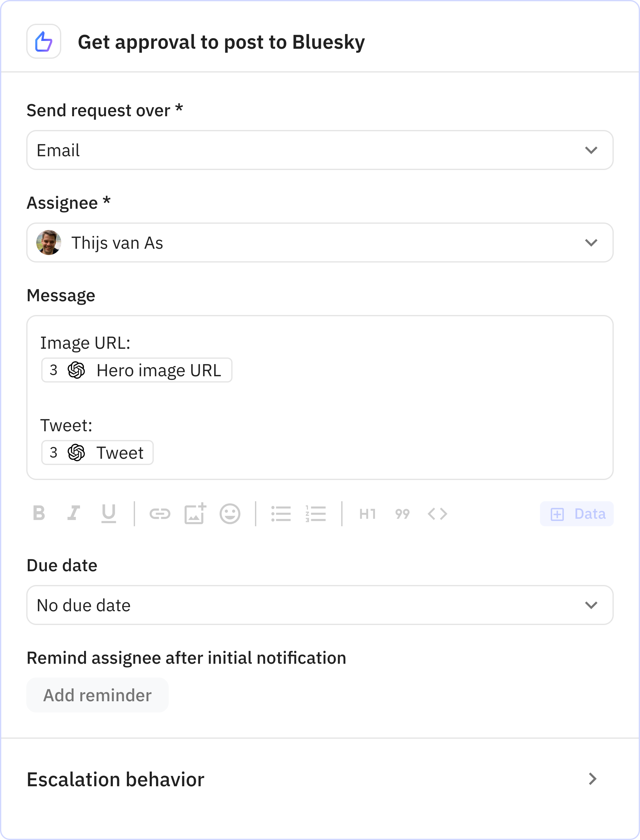Open the Assignee selector
The height and width of the screenshot is (840, 640).
tap(320, 243)
